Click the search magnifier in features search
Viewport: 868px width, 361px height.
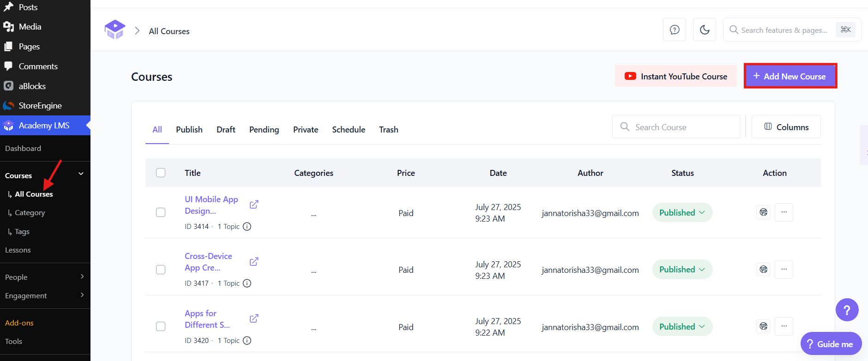(734, 30)
